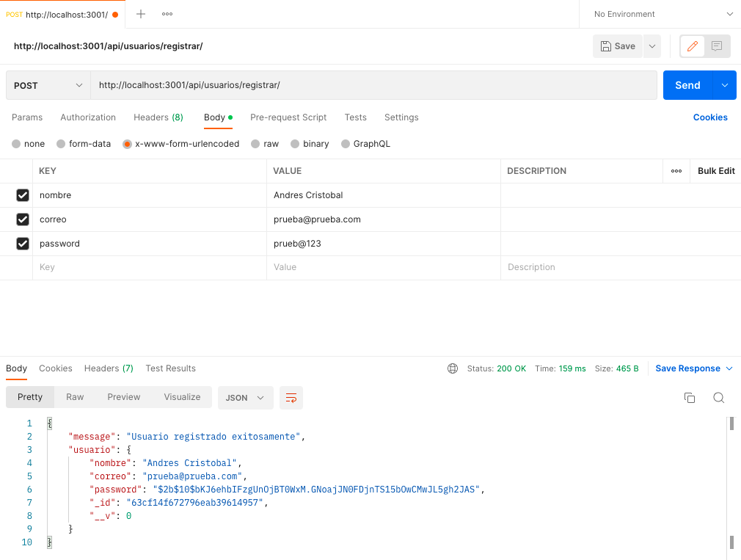The width and height of the screenshot is (741, 560).
Task: Copy the response with the copy icon
Action: click(x=690, y=398)
